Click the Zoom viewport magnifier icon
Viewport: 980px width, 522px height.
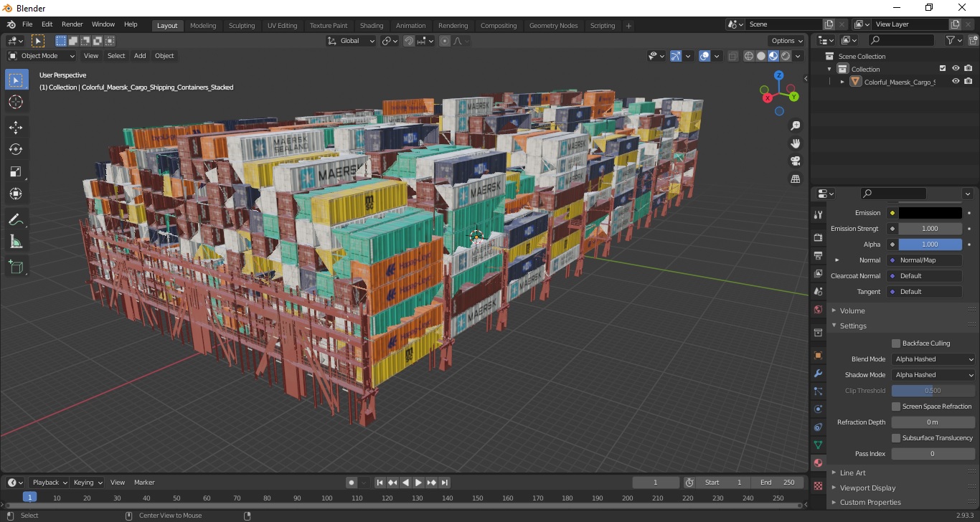[x=795, y=125]
